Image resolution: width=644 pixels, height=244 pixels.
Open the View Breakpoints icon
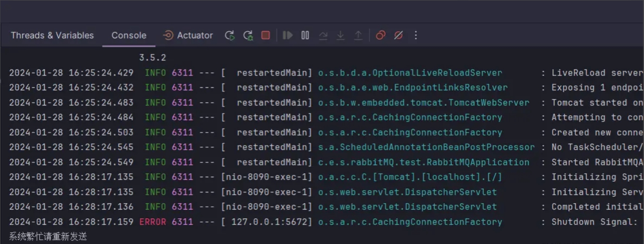pos(381,35)
